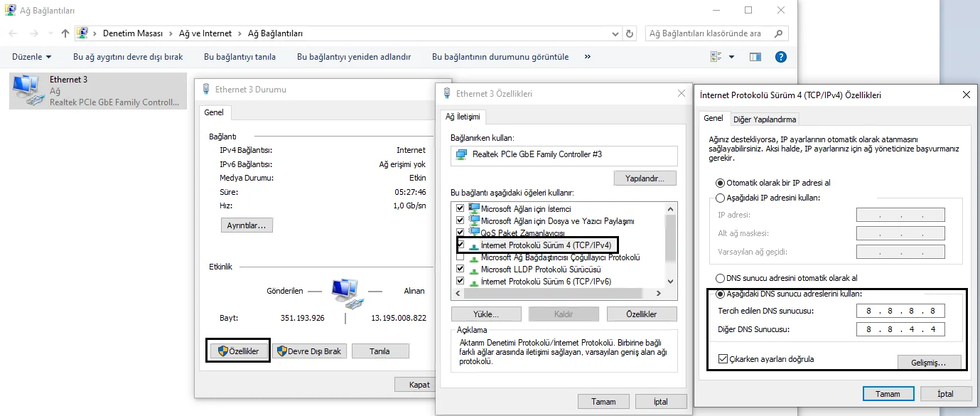Screen dimensions: 980x416
Task: Navigate back with the back arrow
Action: 11,33
